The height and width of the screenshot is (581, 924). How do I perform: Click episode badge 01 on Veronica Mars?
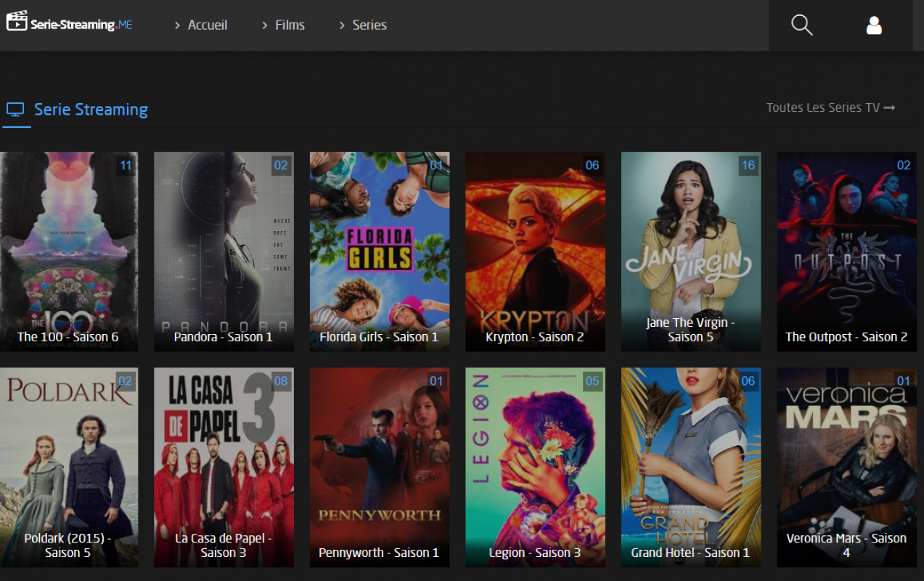pyautogui.click(x=904, y=381)
